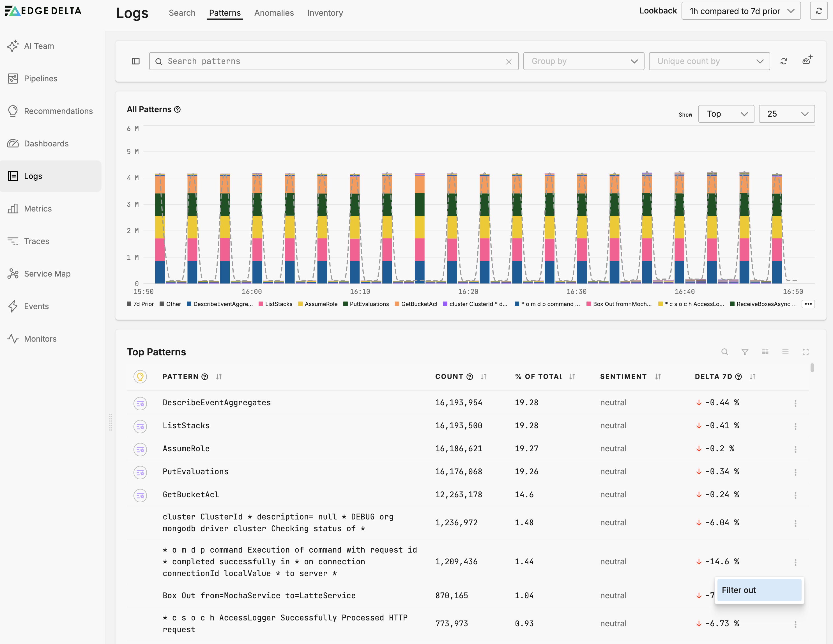Viewport: 833px width, 644px height.
Task: Open the Service Map view
Action: click(x=47, y=273)
